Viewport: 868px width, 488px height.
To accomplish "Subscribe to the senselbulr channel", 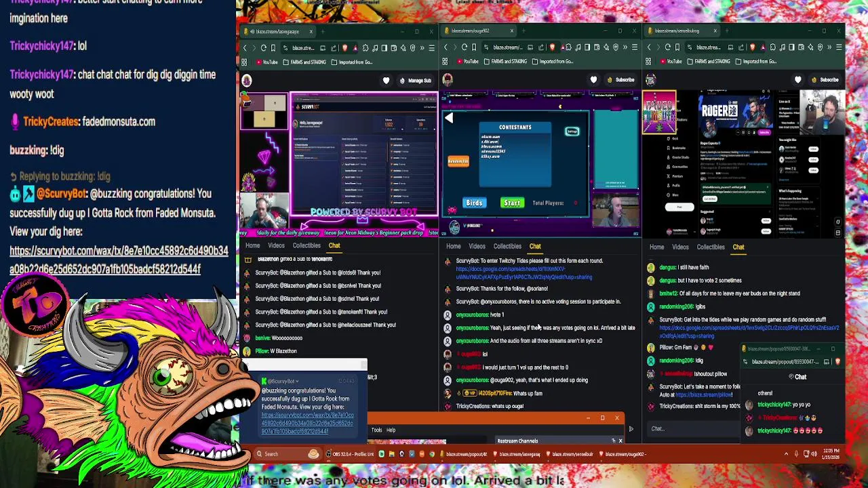I will point(825,80).
